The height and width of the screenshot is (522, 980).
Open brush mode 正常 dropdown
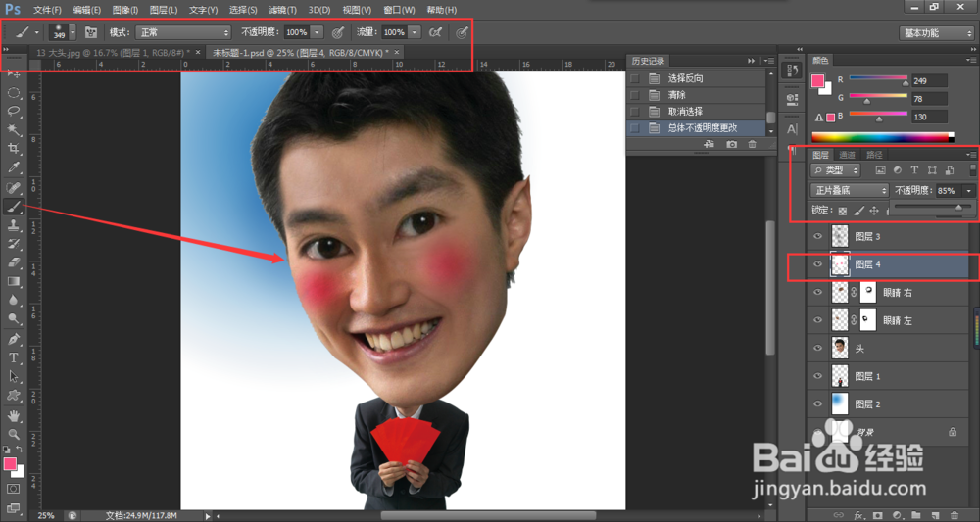click(182, 32)
